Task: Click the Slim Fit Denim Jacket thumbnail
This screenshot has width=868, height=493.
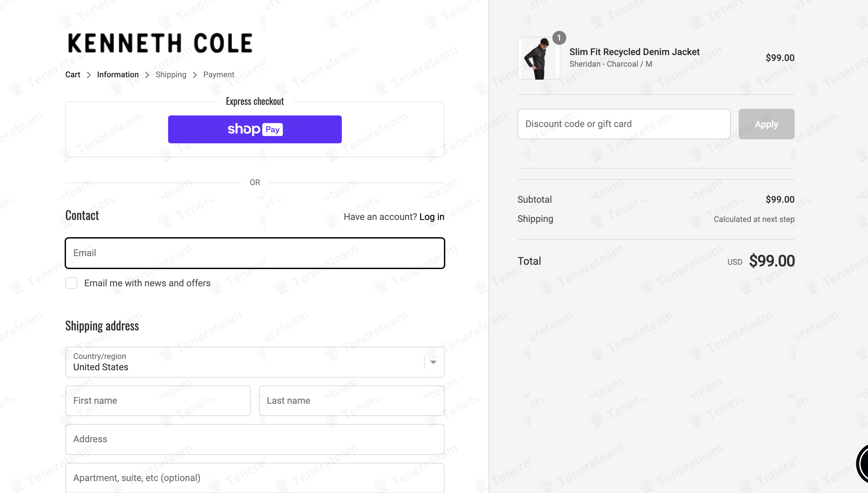Action: [x=538, y=59]
